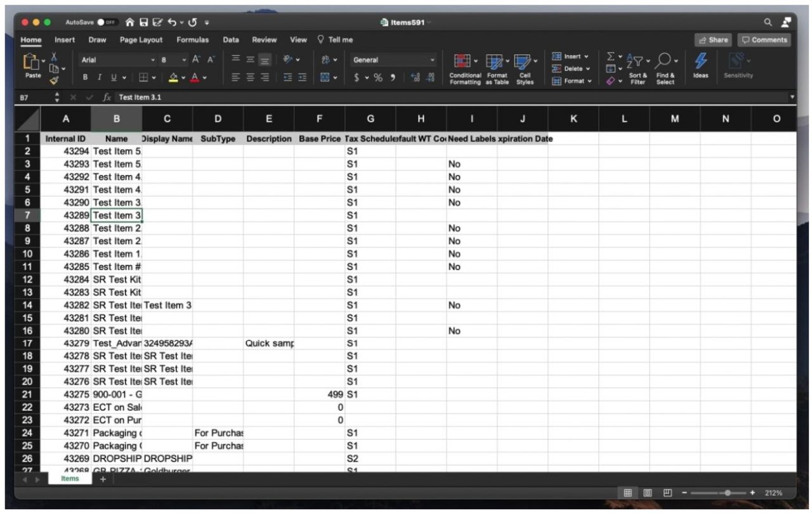The image size is (812, 513).
Task: Open Conditional Formatting menu
Action: pyautogui.click(x=465, y=69)
